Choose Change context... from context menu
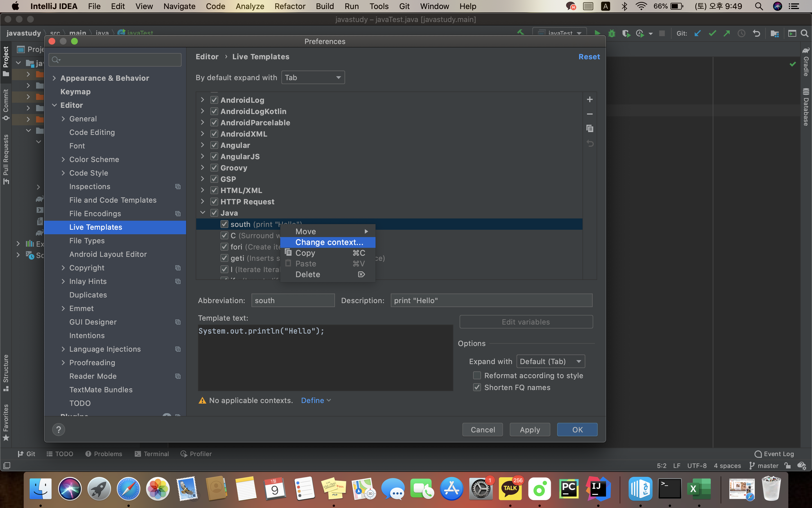This screenshot has width=812, height=508. (x=328, y=242)
